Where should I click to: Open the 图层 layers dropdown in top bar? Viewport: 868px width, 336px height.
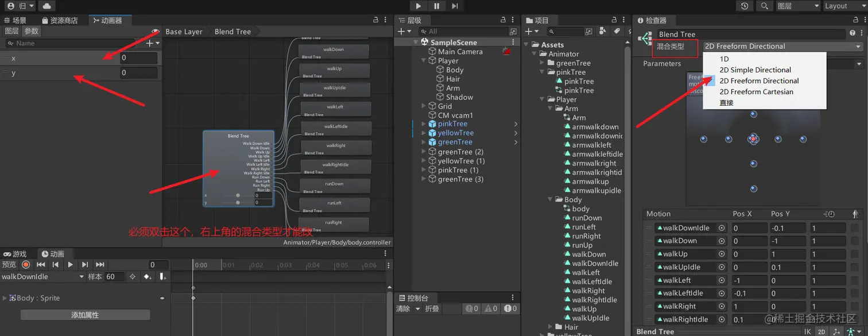(798, 6)
